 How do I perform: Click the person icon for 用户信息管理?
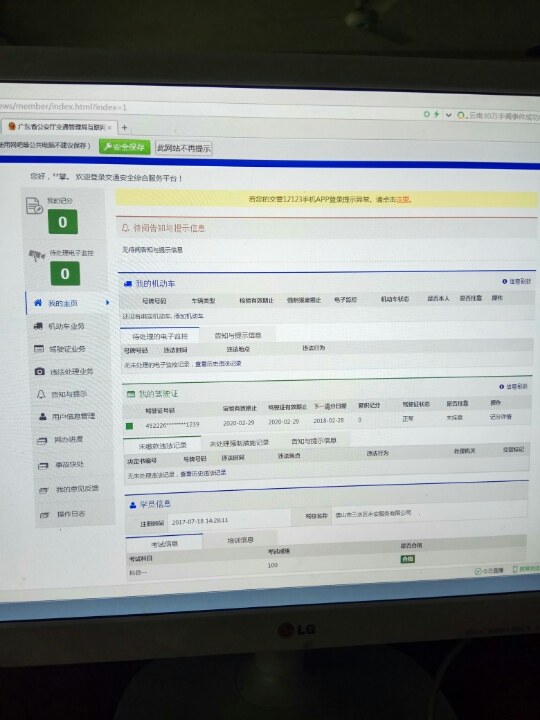pos(43,416)
